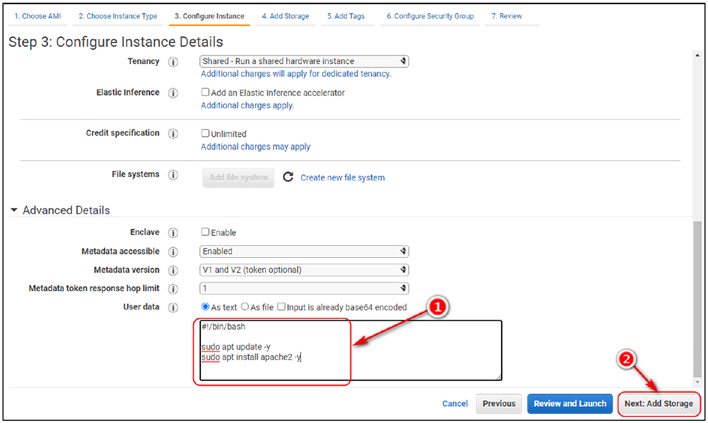The width and height of the screenshot is (708, 423).
Task: Click the scrollbar up arrow
Action: pos(698,56)
